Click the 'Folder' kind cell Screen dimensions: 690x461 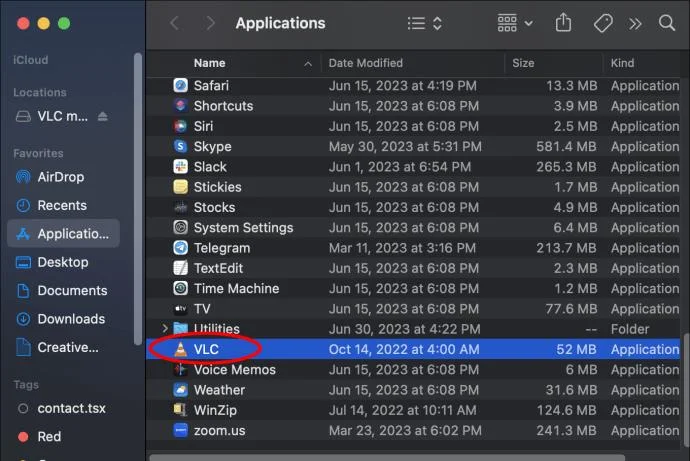pos(630,329)
